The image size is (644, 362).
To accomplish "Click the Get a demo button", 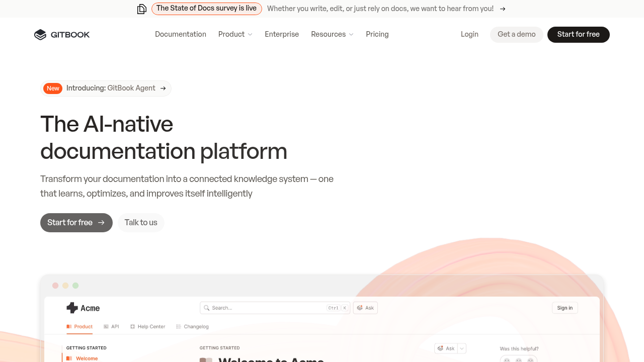I will click(x=517, y=35).
